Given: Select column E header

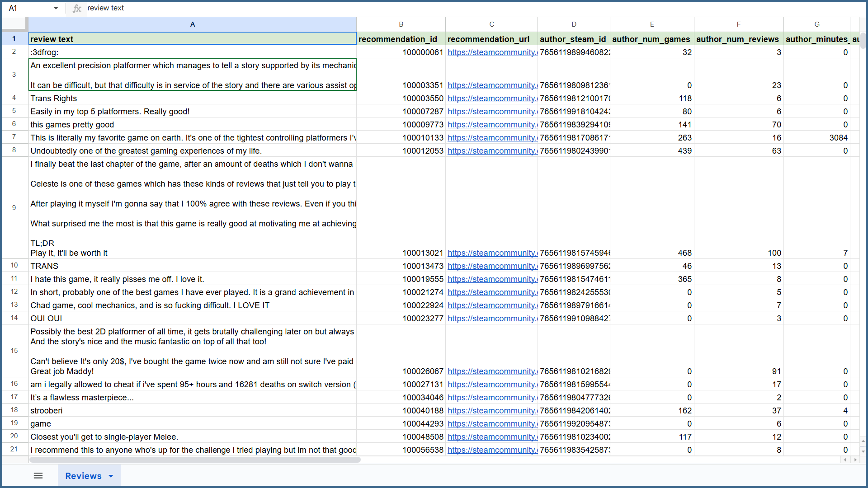Looking at the screenshot, I should (x=651, y=24).
